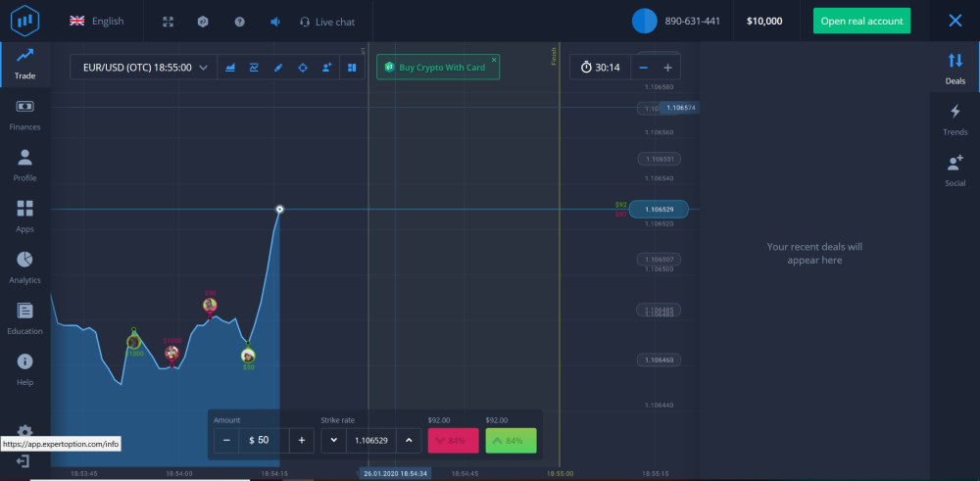980x481 pixels.
Task: Click trader avatar with red $1000 label
Action: (171, 353)
